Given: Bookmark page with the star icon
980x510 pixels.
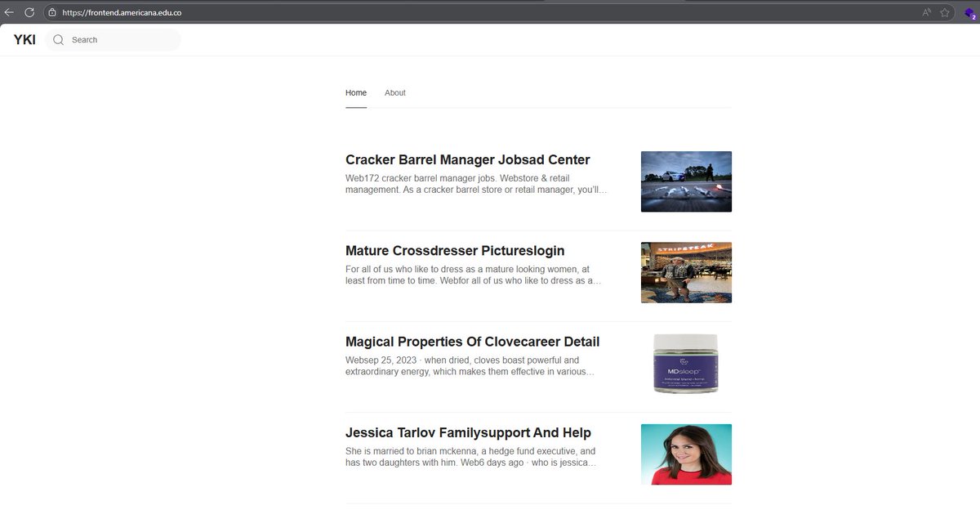Looking at the screenshot, I should [x=945, y=12].
